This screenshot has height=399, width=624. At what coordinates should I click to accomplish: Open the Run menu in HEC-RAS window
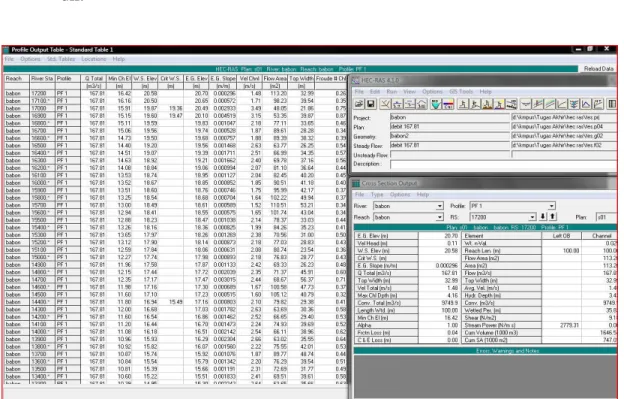[x=392, y=91]
